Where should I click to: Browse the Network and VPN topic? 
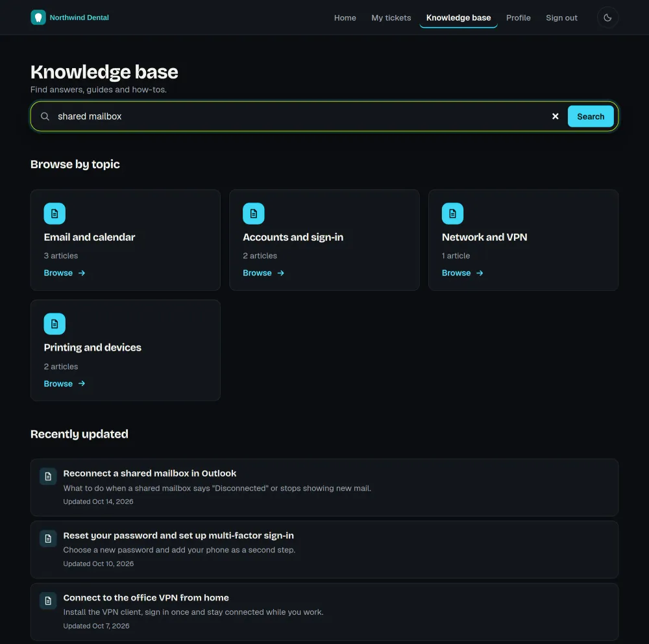(462, 273)
